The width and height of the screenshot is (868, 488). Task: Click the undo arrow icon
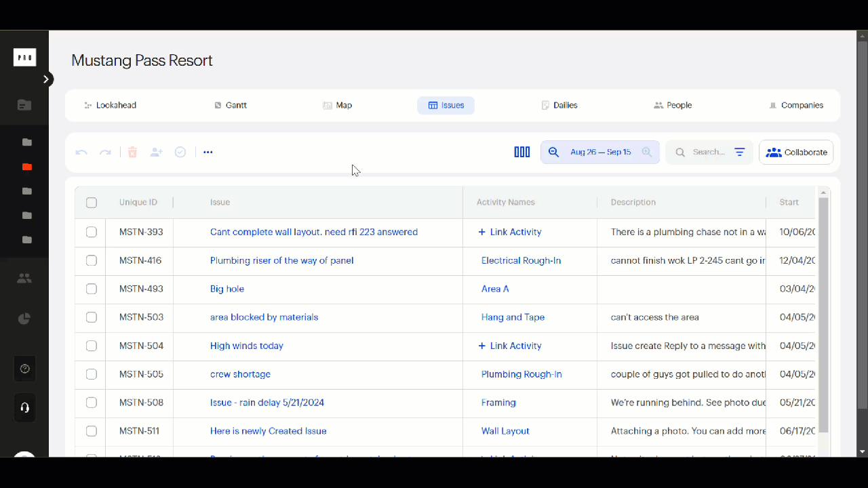[81, 152]
